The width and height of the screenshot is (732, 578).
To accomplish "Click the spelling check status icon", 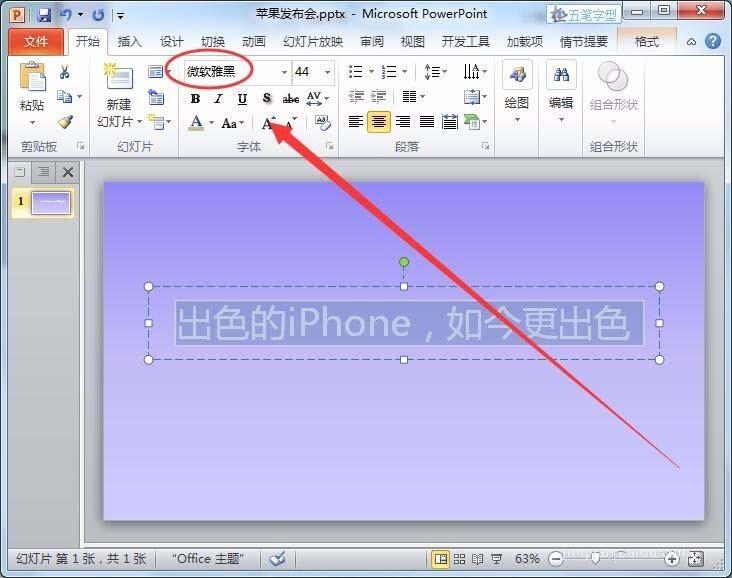I will pos(277,558).
